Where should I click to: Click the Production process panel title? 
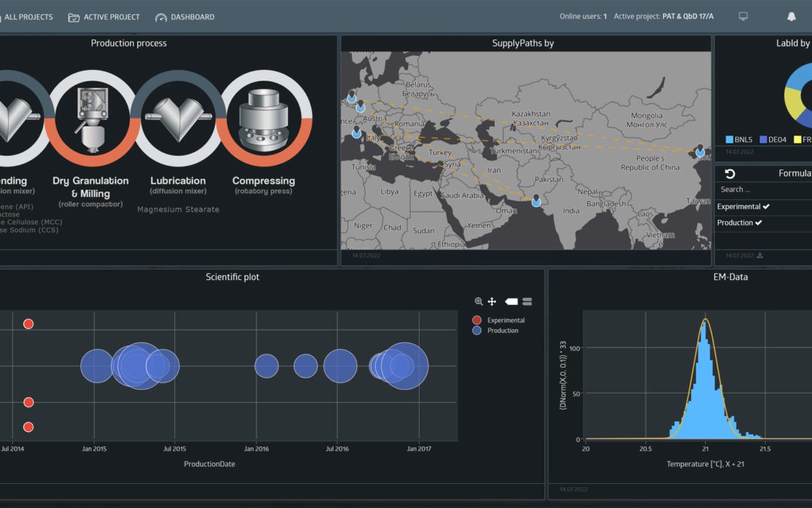[x=129, y=43]
